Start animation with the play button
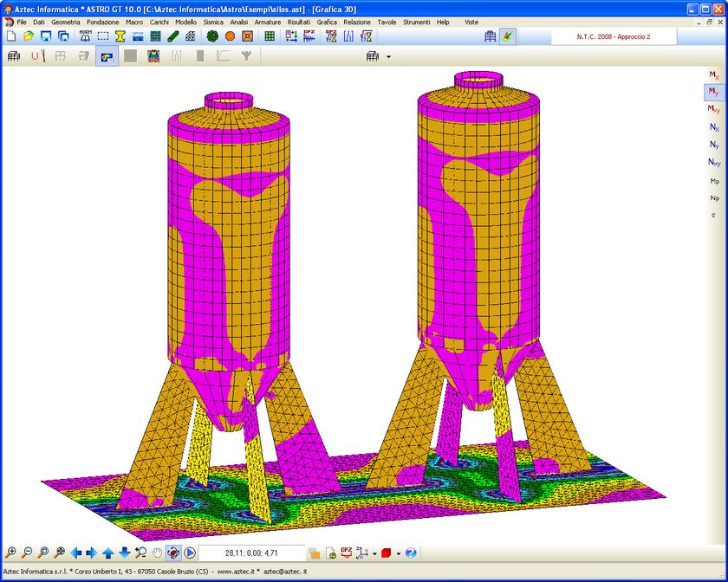This screenshot has height=582, width=728. point(190,553)
